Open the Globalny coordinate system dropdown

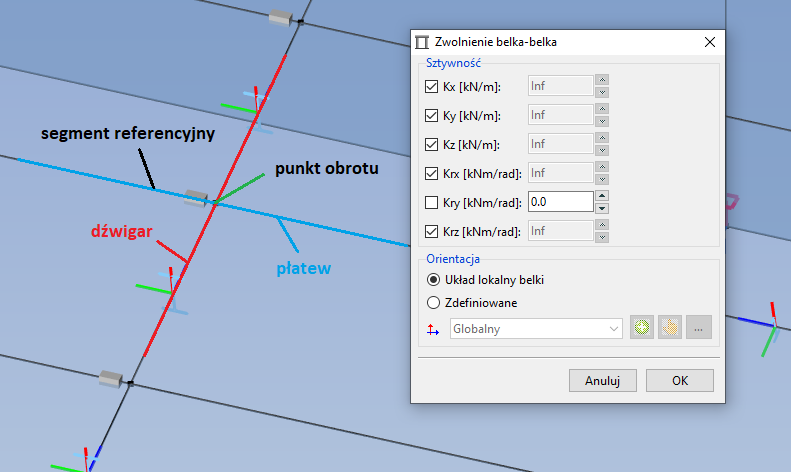click(x=536, y=329)
